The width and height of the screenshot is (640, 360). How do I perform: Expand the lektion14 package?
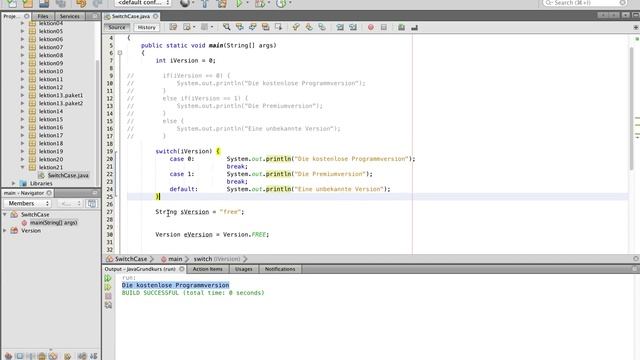click(x=22, y=111)
